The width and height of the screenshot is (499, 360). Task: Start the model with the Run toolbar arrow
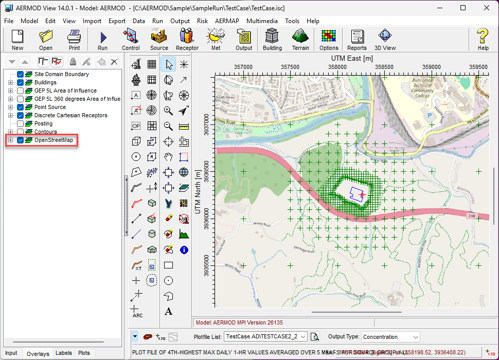coord(103,39)
